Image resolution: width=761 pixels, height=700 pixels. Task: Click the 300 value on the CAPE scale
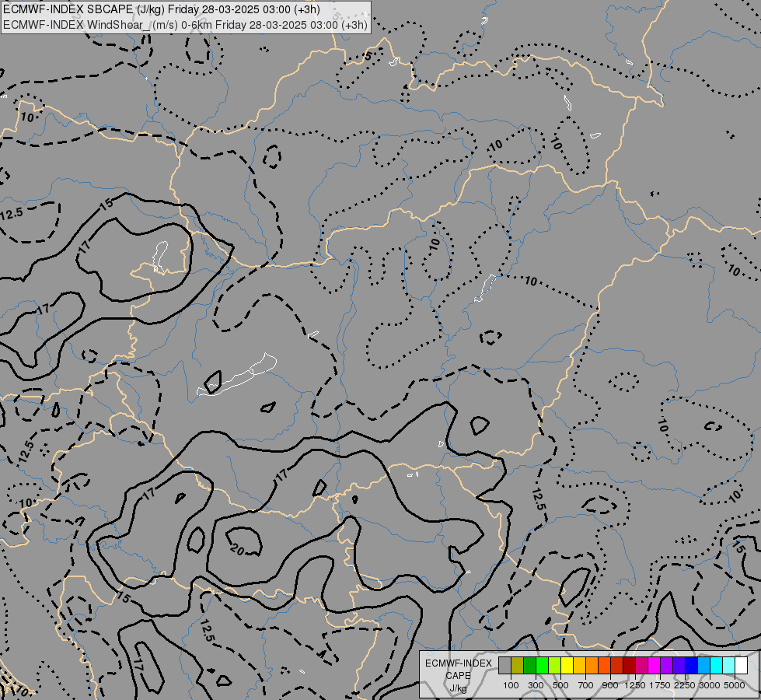[536, 685]
